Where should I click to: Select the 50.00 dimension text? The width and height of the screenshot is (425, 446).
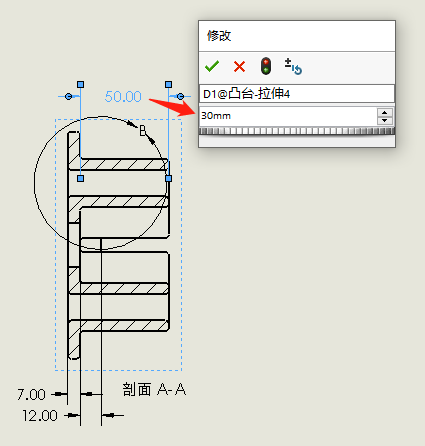123,97
